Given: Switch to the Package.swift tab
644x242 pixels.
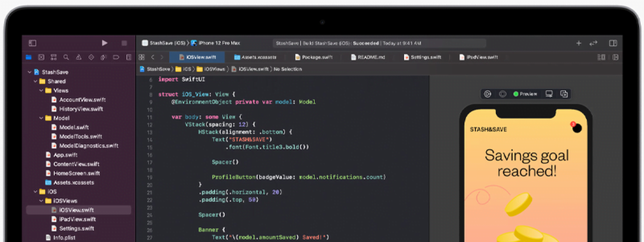Looking at the screenshot, I should click(314, 57).
